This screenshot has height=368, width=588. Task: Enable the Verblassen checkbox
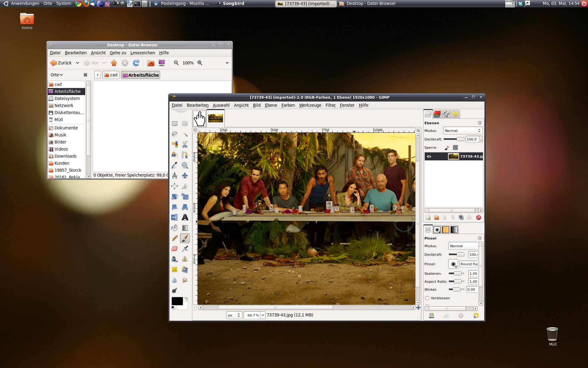click(x=427, y=298)
